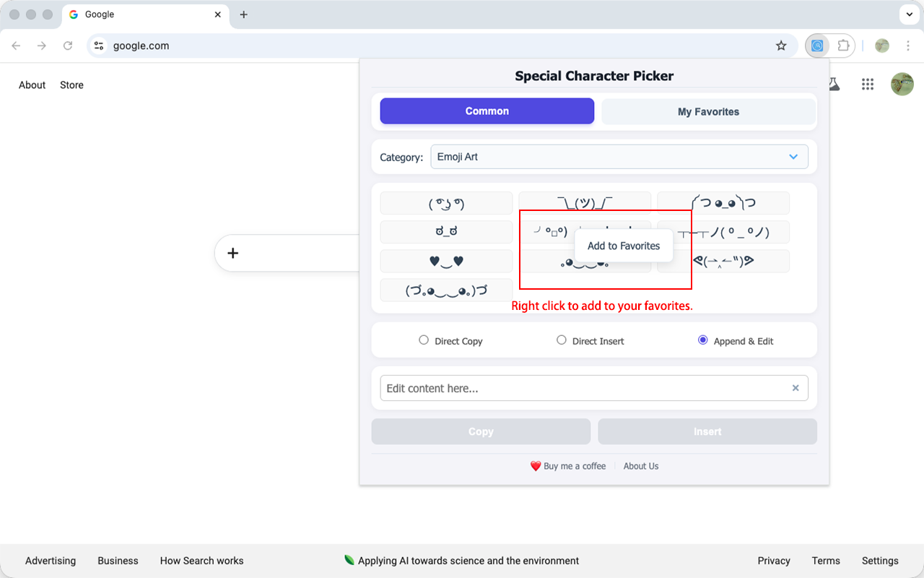The width and height of the screenshot is (924, 578).
Task: Open the Special Character Picker extension icon
Action: click(817, 45)
